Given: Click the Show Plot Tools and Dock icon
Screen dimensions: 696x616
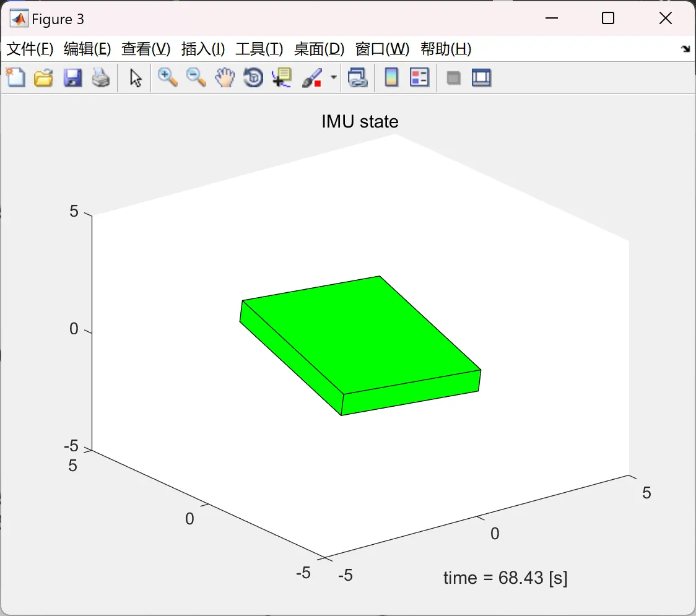Looking at the screenshot, I should point(482,77).
